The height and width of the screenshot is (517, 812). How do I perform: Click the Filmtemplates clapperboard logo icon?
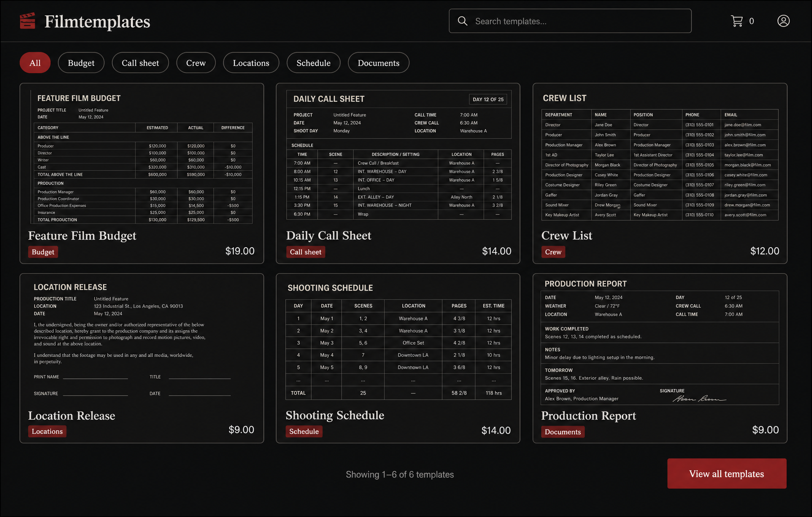[x=27, y=21]
